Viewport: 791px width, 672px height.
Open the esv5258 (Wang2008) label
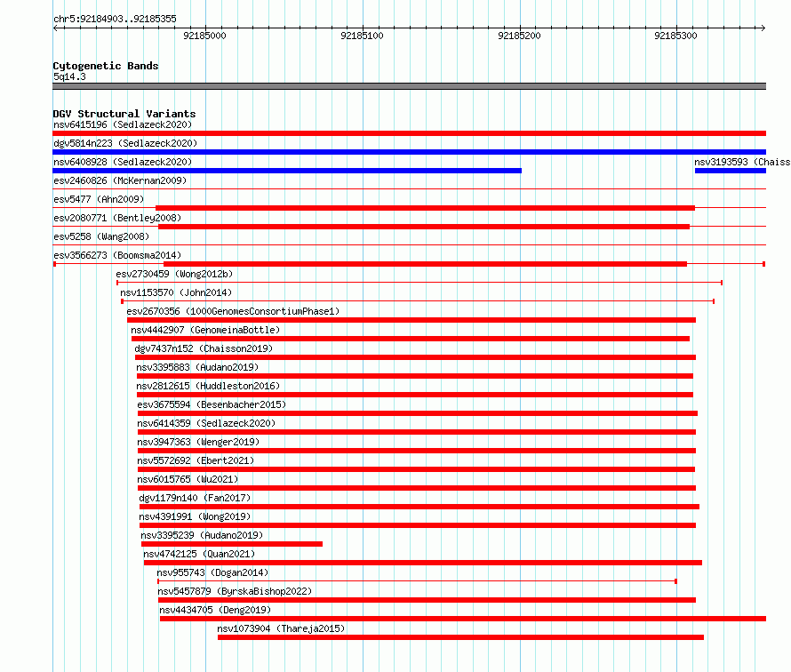[101, 236]
